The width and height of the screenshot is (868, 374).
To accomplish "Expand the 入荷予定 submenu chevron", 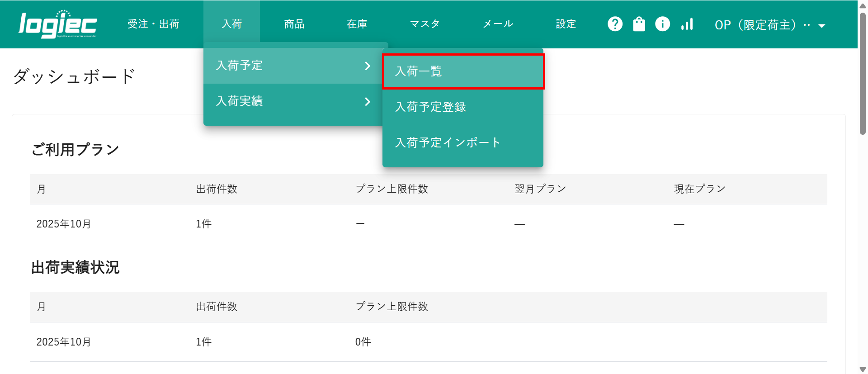I will coord(367,66).
